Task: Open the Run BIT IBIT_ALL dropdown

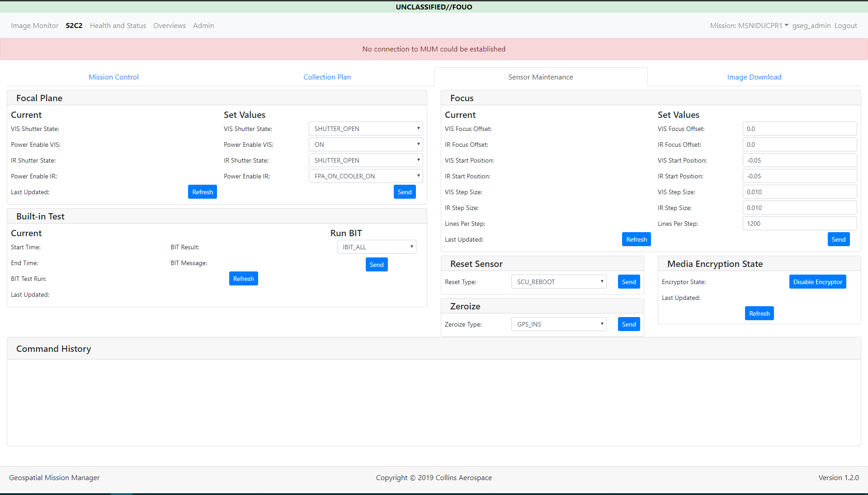Action: point(377,247)
